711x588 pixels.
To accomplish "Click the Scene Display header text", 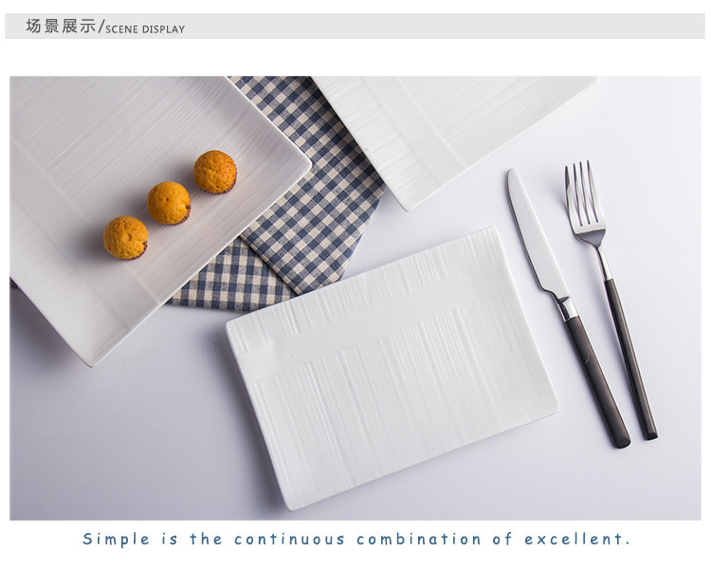I will point(145,29).
